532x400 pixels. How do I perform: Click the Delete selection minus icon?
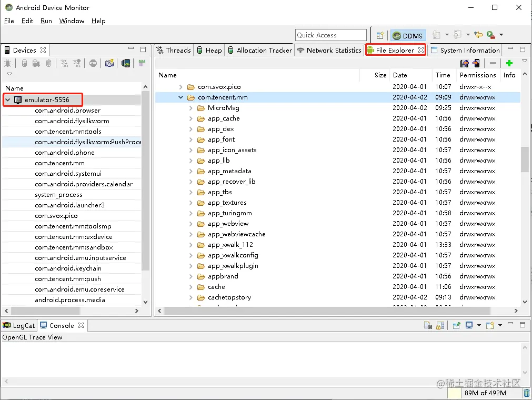click(493, 63)
